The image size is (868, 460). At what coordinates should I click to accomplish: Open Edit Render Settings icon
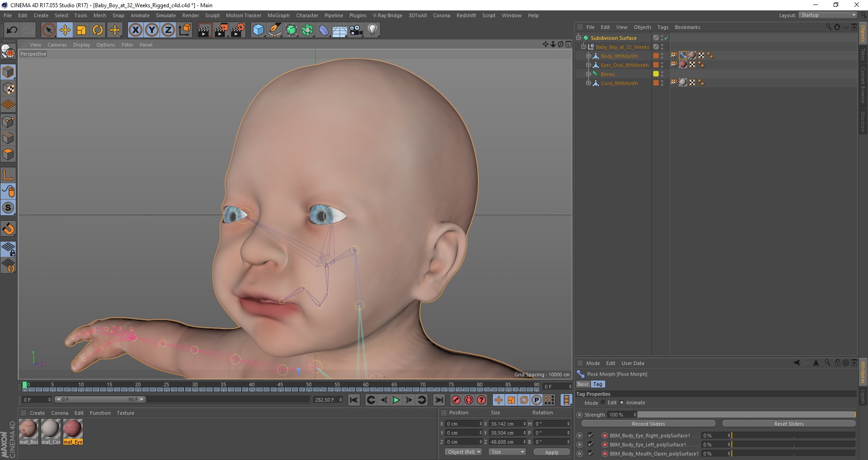click(238, 30)
